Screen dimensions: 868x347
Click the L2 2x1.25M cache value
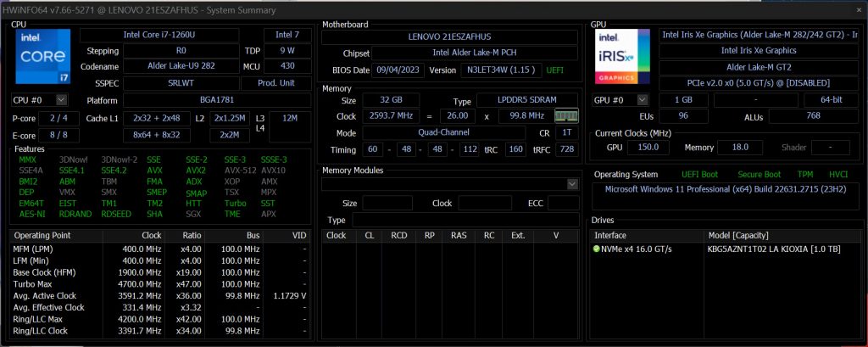[x=229, y=119]
